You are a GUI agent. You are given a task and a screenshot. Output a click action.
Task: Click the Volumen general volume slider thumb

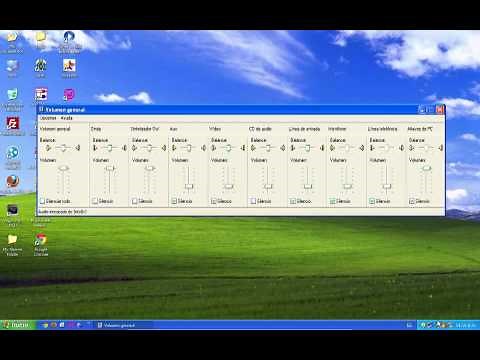(x=63, y=168)
